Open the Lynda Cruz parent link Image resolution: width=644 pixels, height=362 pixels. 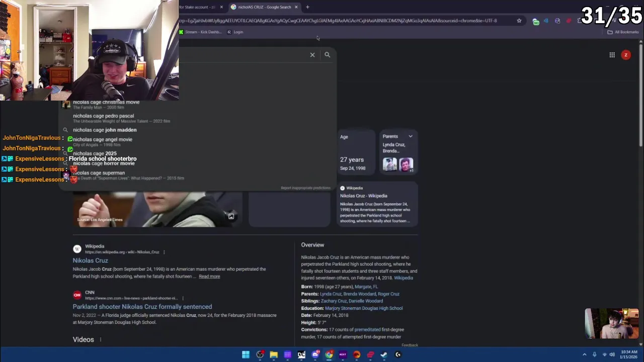click(x=331, y=294)
